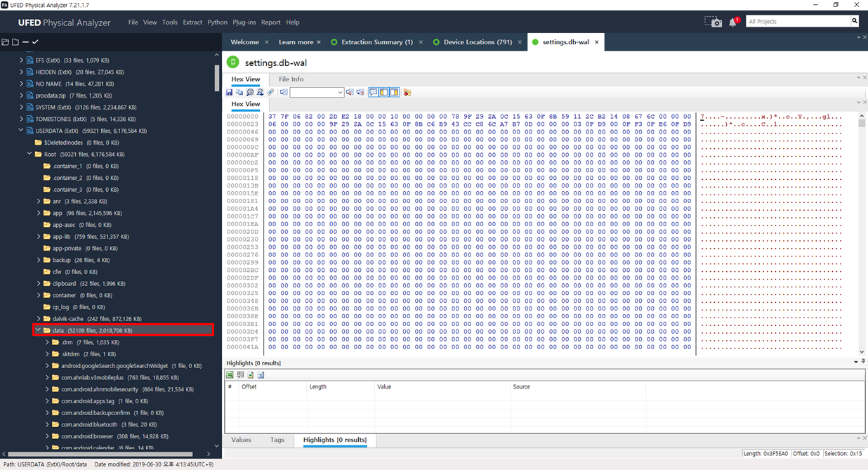Collapse the Root folder node
The image size is (868, 470).
pos(29,154)
